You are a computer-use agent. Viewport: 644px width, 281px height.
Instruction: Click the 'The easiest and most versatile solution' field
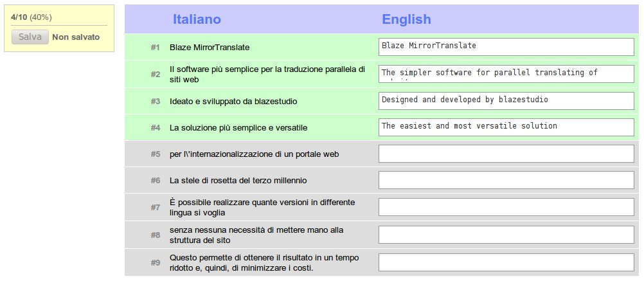pos(506,127)
